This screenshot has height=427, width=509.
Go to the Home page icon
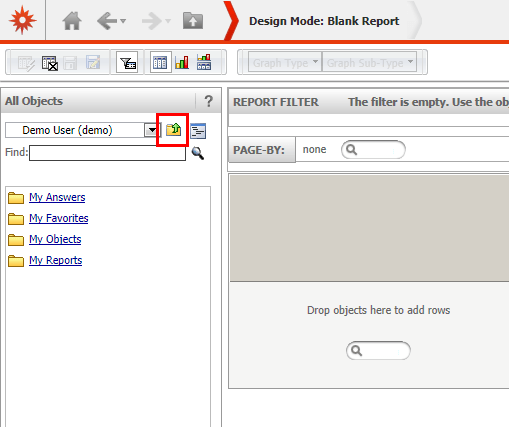pyautogui.click(x=72, y=21)
